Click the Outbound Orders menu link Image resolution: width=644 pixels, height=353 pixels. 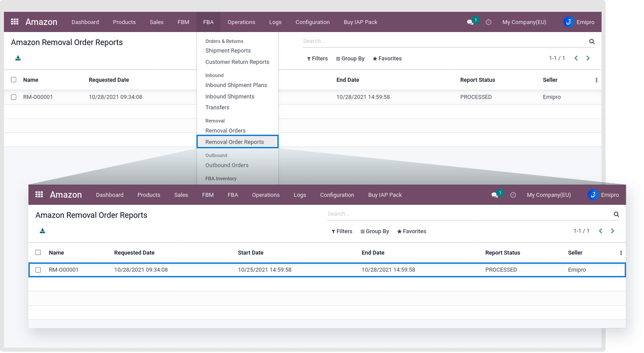pos(227,165)
